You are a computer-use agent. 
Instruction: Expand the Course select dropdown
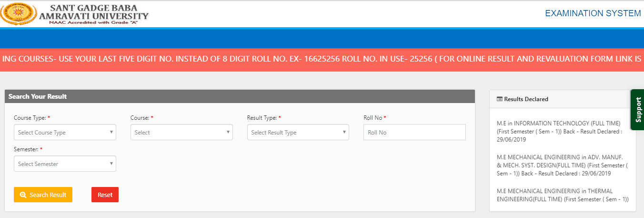pyautogui.click(x=181, y=133)
